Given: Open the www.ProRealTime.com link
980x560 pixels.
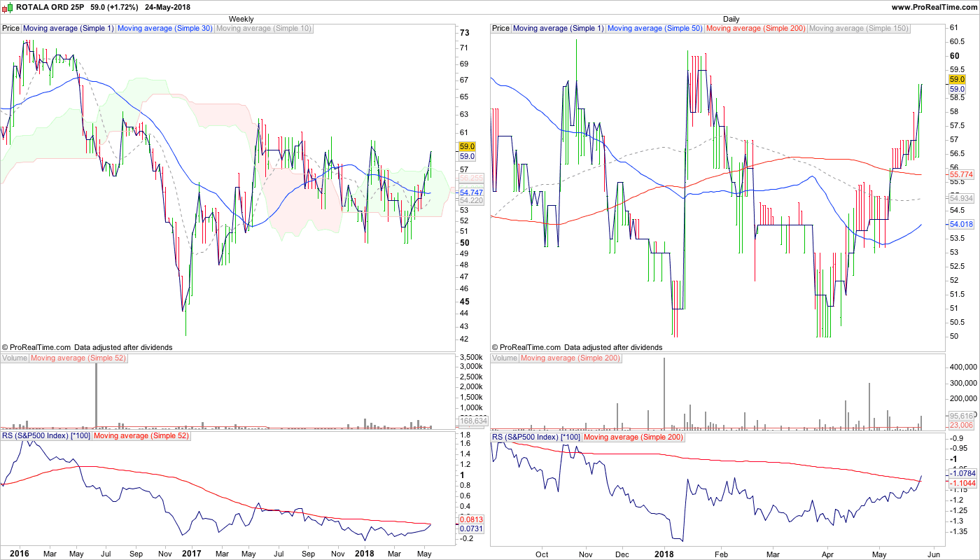Looking at the screenshot, I should pos(934,7).
